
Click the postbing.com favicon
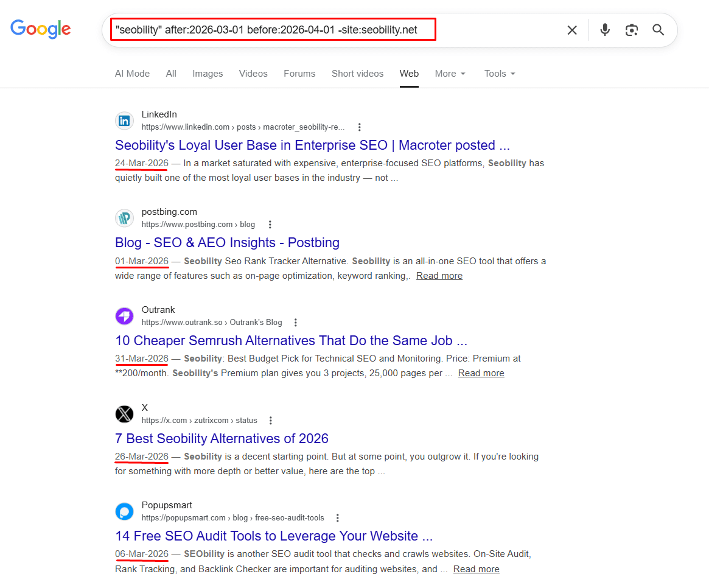(x=124, y=219)
